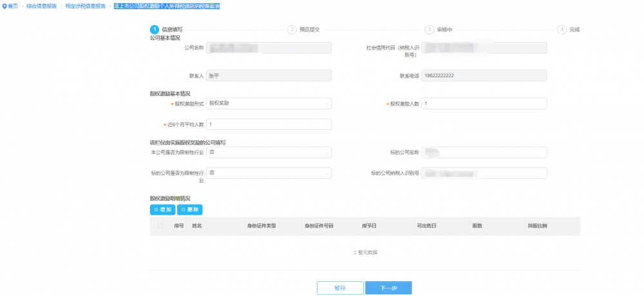Viewport: 644px width, 296px height.
Task: Click the 暂存 save draft button
Action: tap(340, 288)
